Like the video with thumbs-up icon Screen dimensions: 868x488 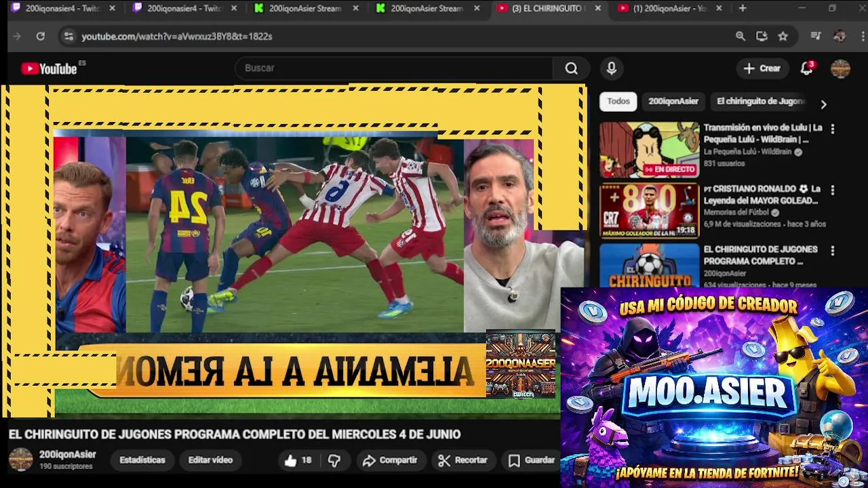(x=290, y=460)
